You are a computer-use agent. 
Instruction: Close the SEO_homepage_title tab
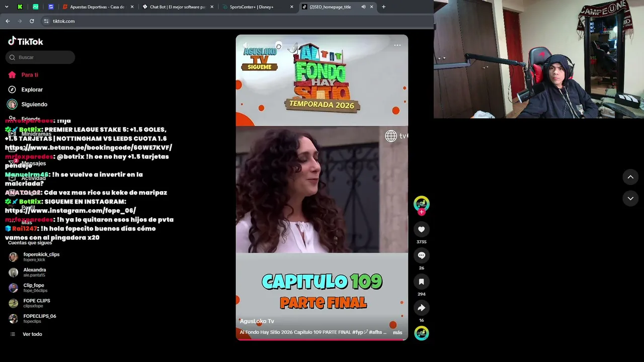click(372, 7)
